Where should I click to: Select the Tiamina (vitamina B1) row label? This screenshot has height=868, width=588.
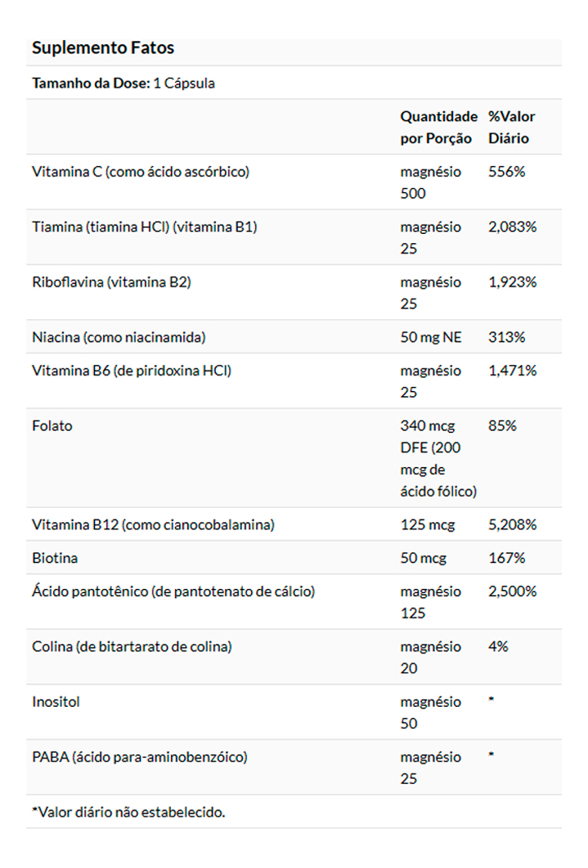coord(145,227)
